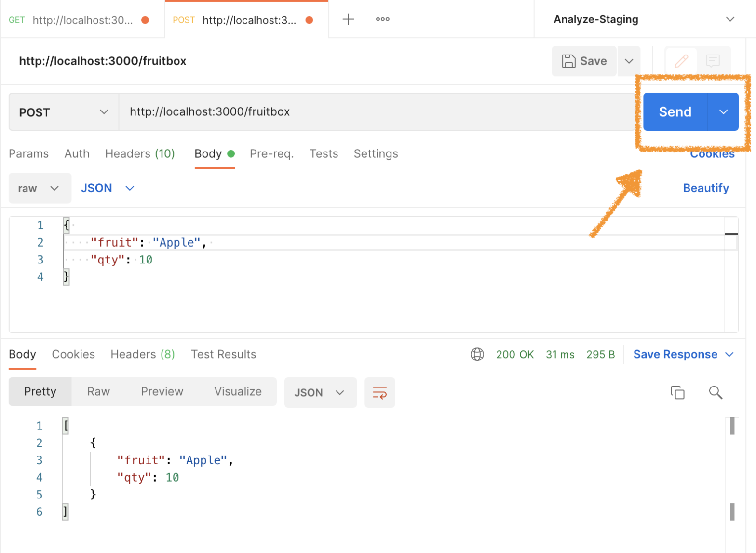Open the Test Results tab
The image size is (756, 553).
[x=224, y=355]
